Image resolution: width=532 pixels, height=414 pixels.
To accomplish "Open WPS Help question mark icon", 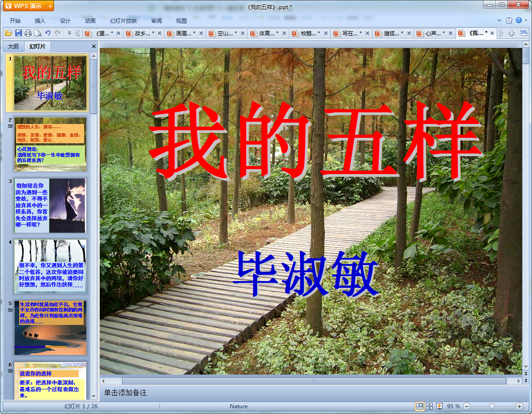I will [519, 20].
